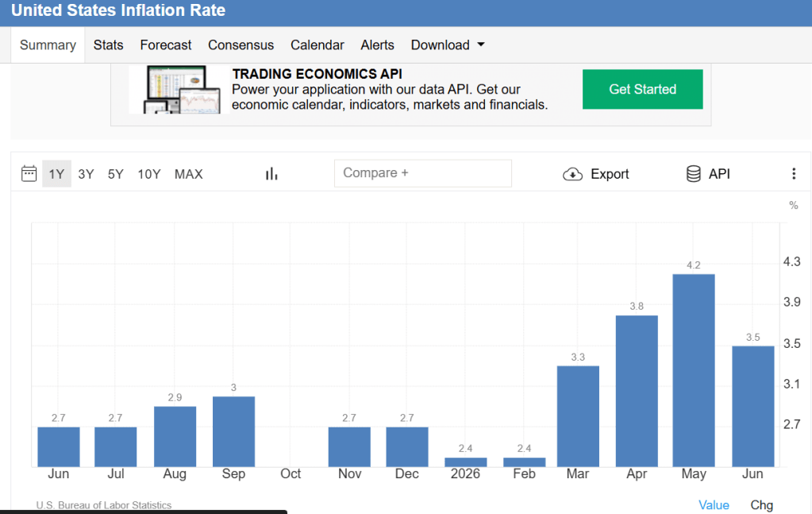The image size is (812, 514).
Task: Click the bar chart type icon
Action: [x=271, y=174]
